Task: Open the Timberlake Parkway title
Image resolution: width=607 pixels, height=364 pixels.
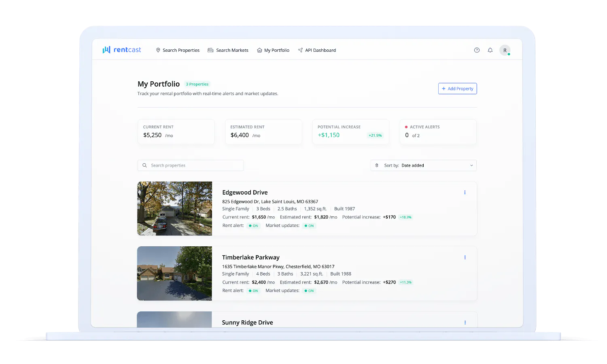Action: click(251, 257)
